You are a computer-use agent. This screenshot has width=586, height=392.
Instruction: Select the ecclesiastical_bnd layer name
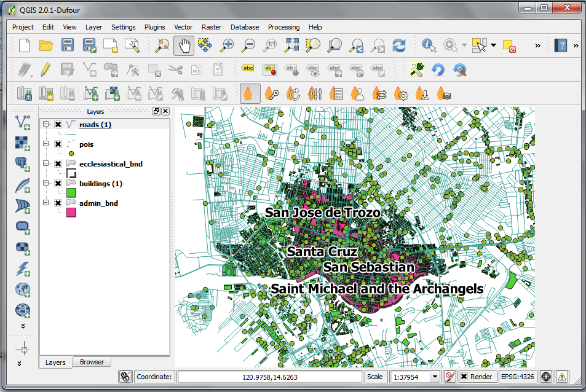111,164
